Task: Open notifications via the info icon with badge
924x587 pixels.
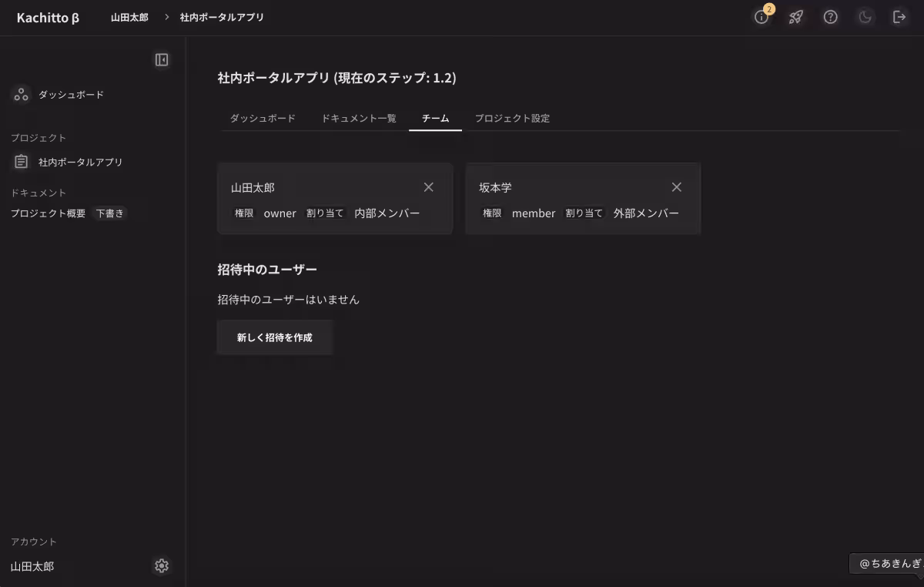Action: click(762, 17)
